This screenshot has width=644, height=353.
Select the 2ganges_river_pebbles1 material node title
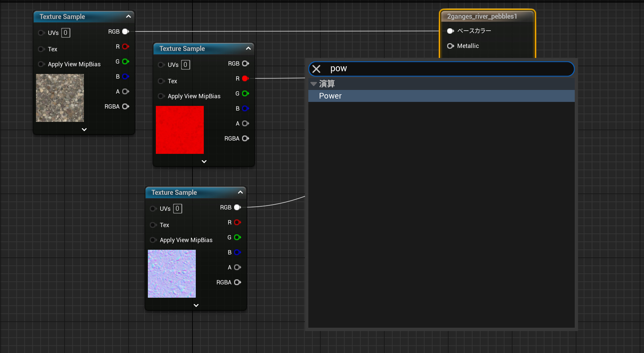coord(482,16)
